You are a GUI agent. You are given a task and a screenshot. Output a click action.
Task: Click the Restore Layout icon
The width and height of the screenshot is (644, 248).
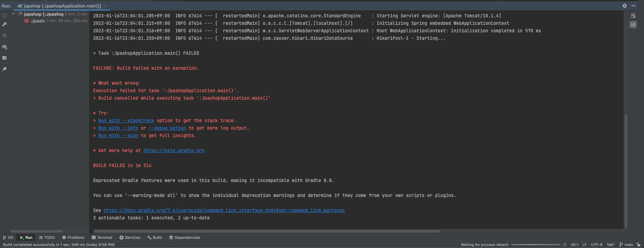click(4, 58)
